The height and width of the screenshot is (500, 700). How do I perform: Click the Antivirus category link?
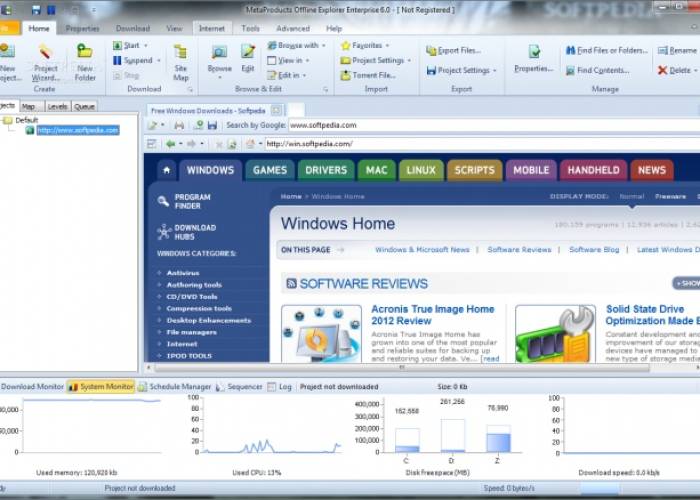(x=183, y=273)
